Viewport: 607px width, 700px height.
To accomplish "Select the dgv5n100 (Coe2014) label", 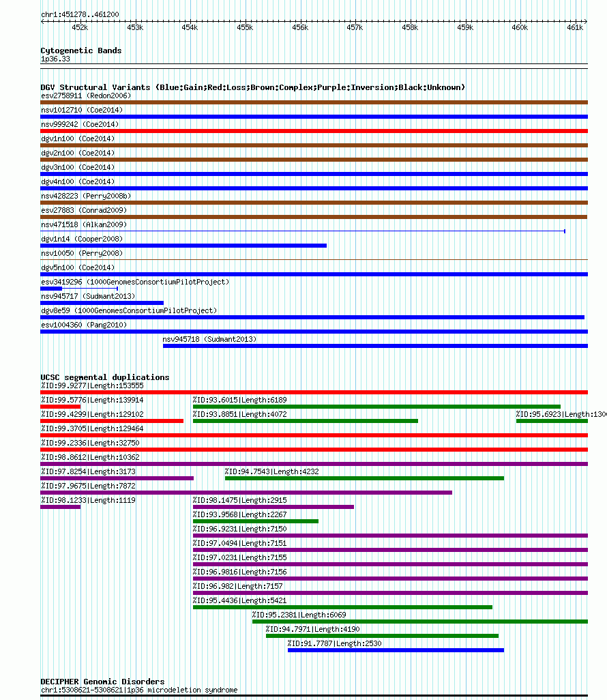I will click(x=78, y=267).
